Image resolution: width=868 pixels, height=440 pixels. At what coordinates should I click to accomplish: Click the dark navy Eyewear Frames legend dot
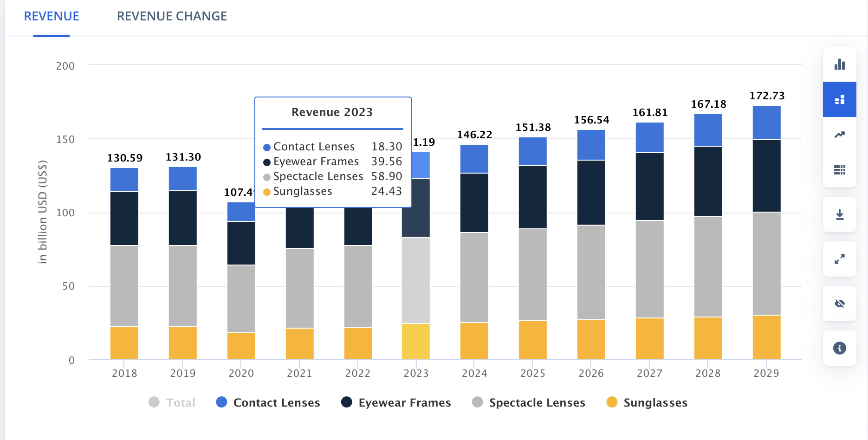tap(347, 402)
